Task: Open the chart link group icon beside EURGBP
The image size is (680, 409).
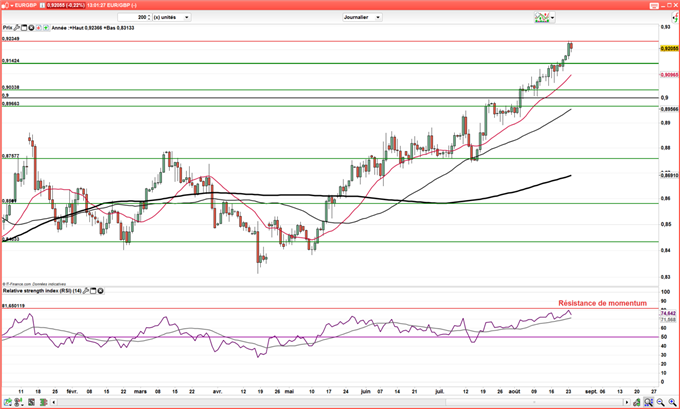Action: click(x=4, y=5)
